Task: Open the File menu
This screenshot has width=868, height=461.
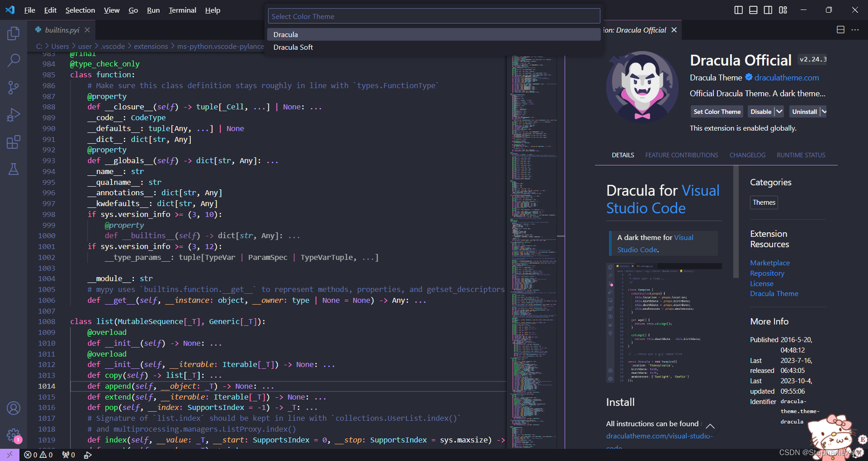Action: 29,10
